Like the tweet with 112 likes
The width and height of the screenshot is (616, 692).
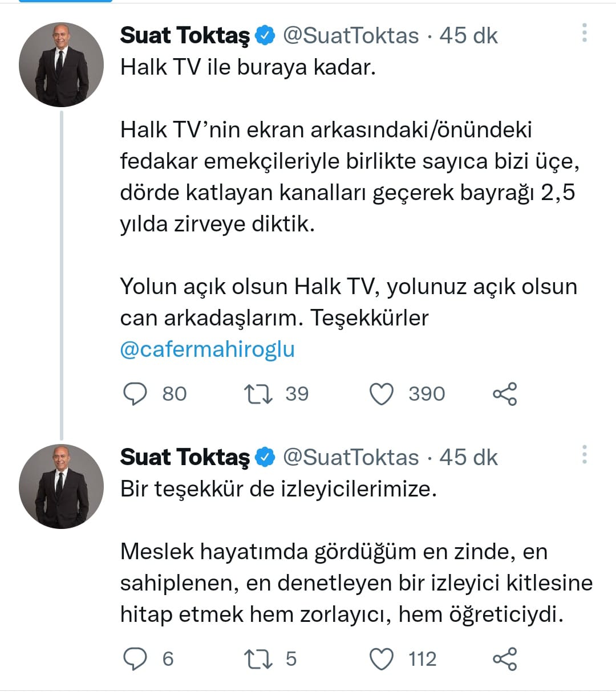pyautogui.click(x=382, y=659)
